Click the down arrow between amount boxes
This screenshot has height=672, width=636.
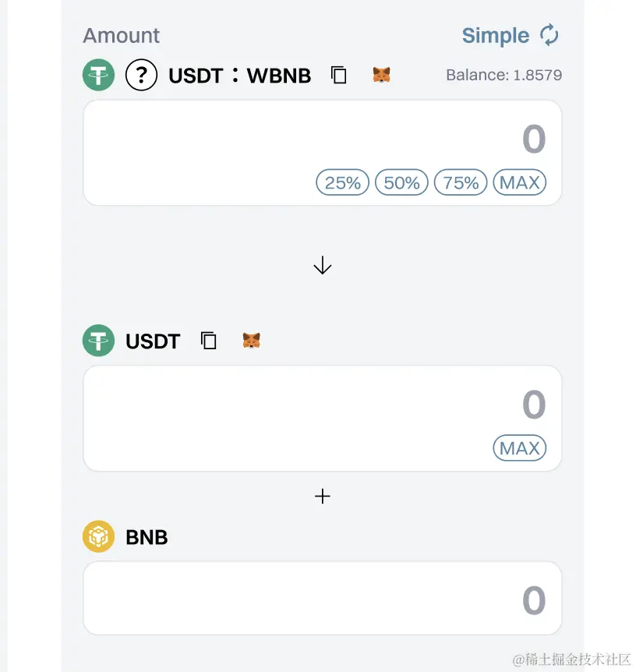pos(323,267)
